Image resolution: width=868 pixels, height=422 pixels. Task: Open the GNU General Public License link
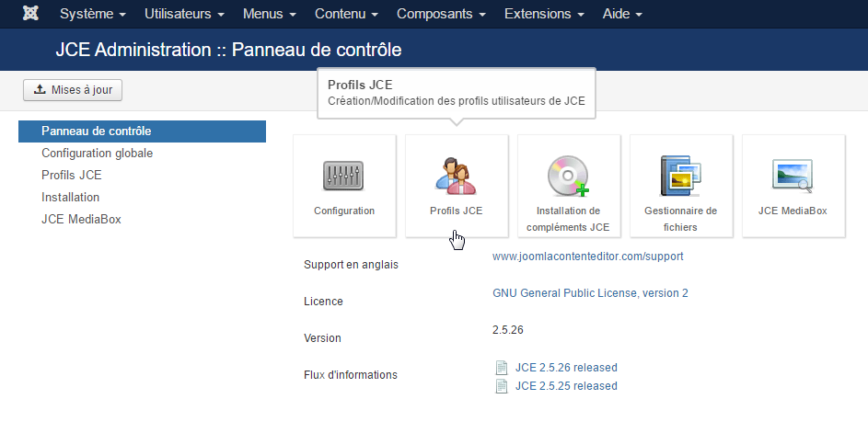coord(590,293)
